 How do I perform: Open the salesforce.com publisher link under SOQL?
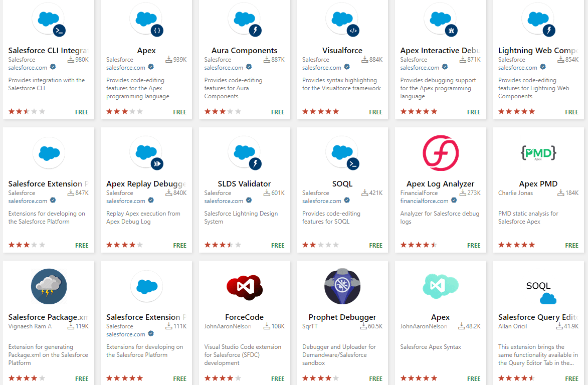tap(321, 201)
